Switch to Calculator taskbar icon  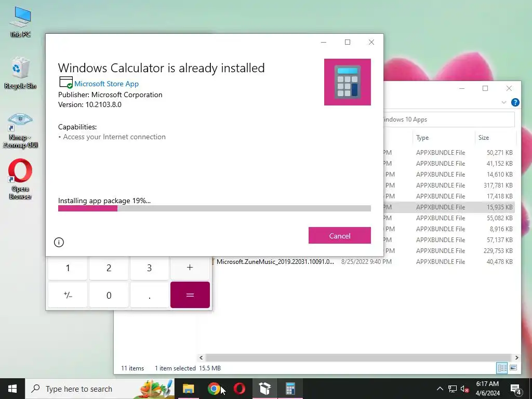[x=290, y=389]
